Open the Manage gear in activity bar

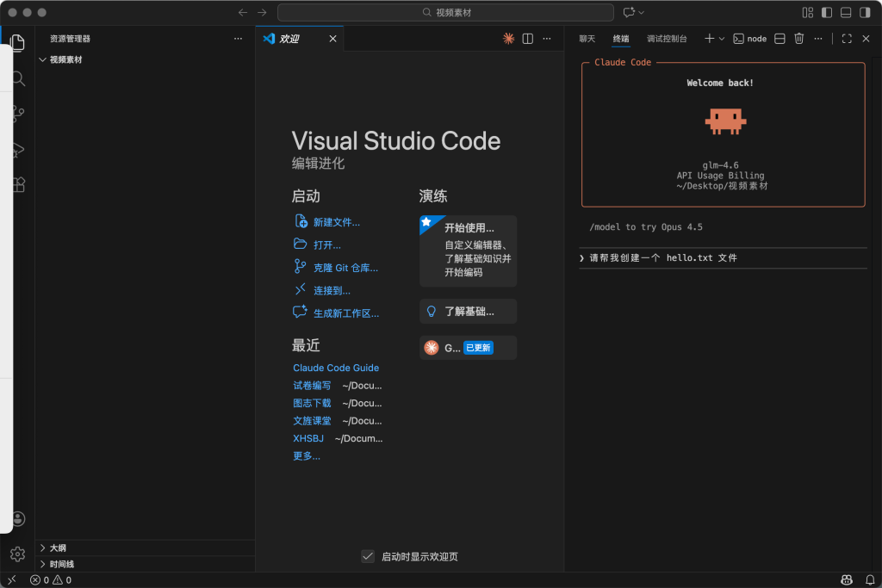click(17, 554)
